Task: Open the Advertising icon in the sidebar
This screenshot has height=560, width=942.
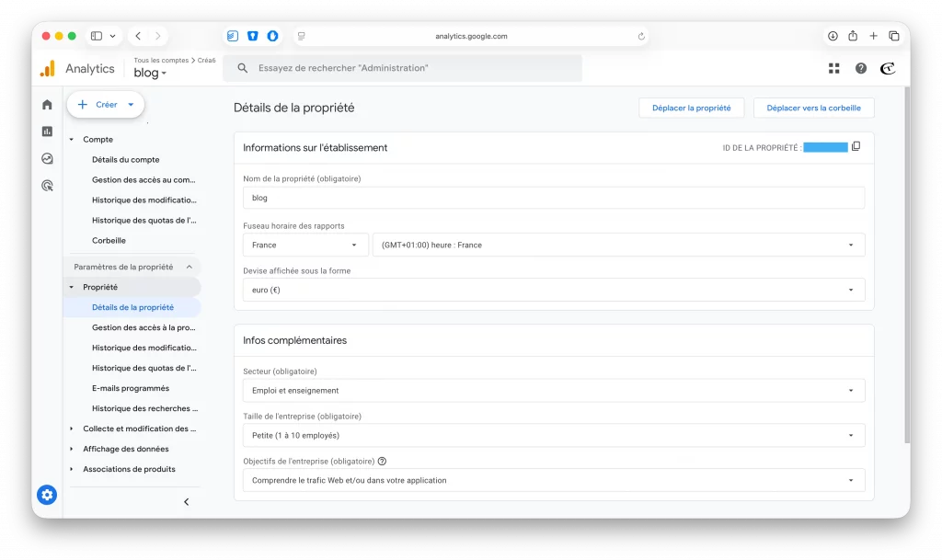Action: (x=46, y=185)
